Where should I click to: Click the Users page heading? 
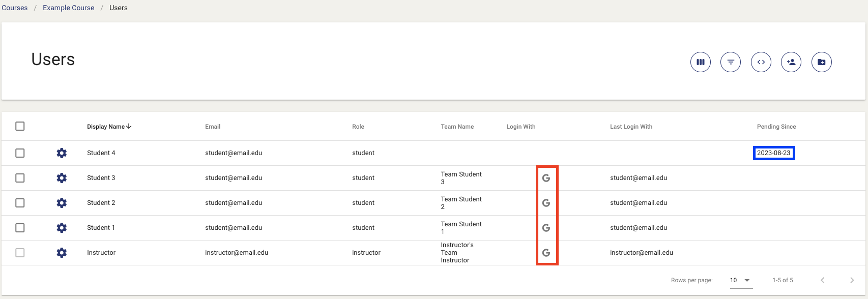53,59
